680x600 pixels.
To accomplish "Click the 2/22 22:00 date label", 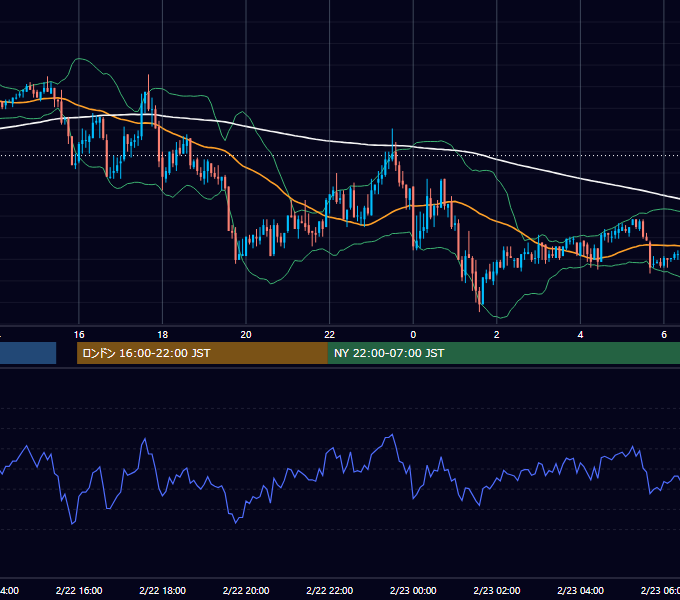I will click(330, 590).
